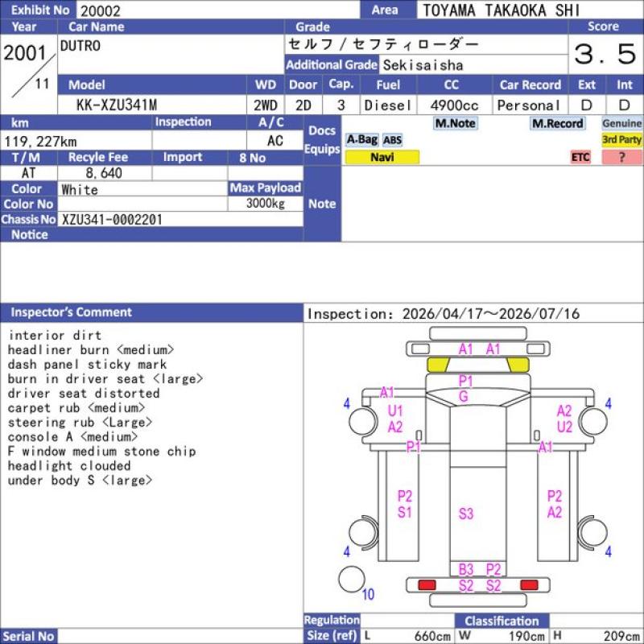Click the length value 660cm
644x644 pixels.
pyautogui.click(x=432, y=636)
